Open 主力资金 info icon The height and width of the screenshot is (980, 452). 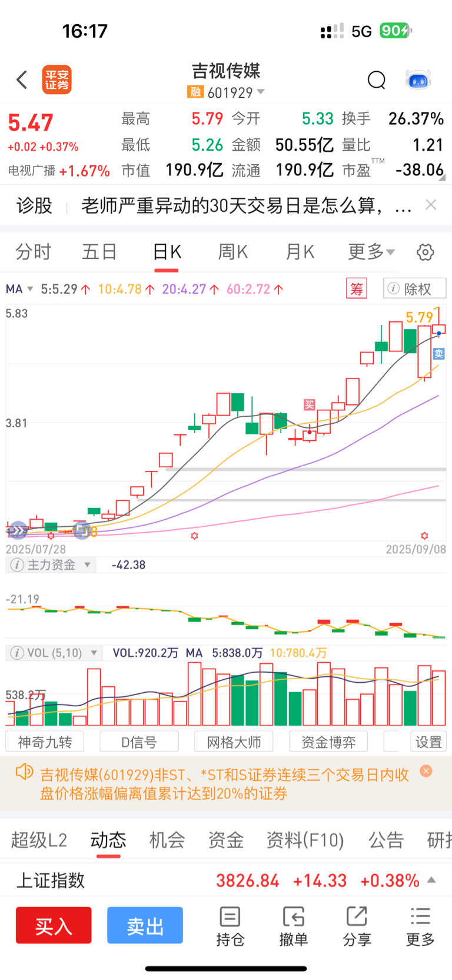(x=17, y=565)
